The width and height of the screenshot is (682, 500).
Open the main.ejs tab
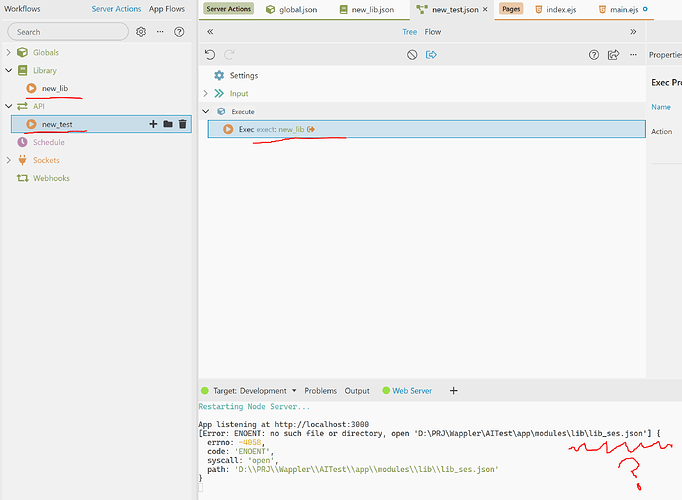tap(619, 9)
